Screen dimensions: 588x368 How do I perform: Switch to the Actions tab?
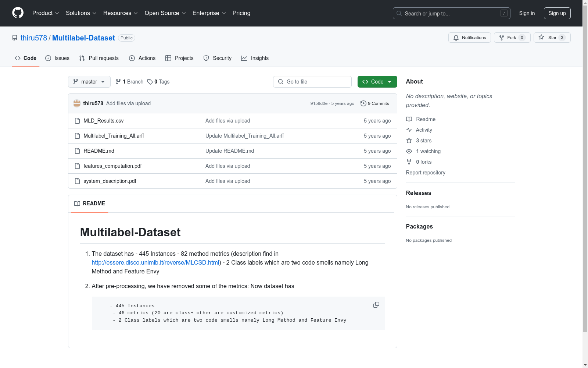click(x=142, y=58)
